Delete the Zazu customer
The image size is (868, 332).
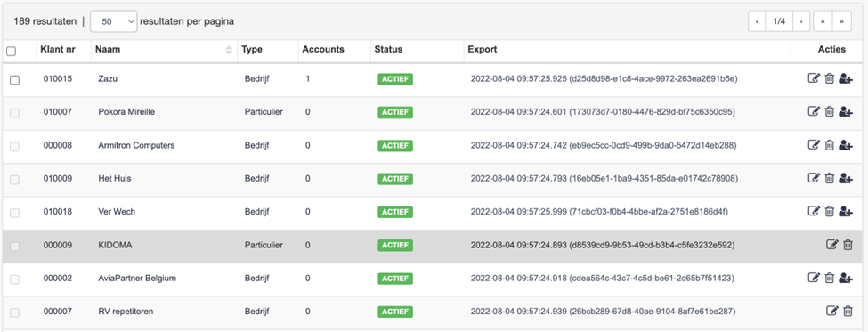tap(829, 79)
